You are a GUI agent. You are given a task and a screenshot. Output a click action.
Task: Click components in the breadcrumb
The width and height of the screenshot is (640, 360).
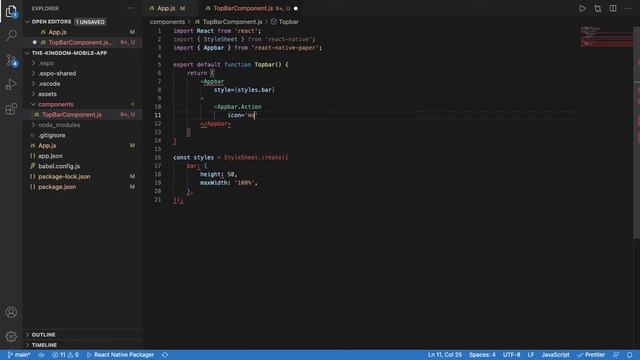point(167,22)
